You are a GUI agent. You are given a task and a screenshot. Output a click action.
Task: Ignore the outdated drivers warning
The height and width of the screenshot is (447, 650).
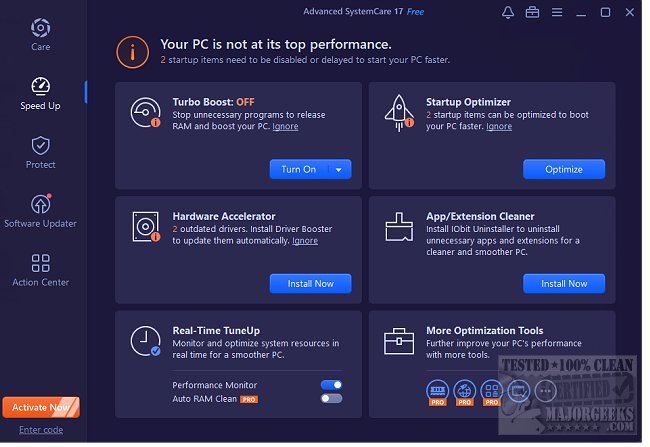click(x=305, y=241)
